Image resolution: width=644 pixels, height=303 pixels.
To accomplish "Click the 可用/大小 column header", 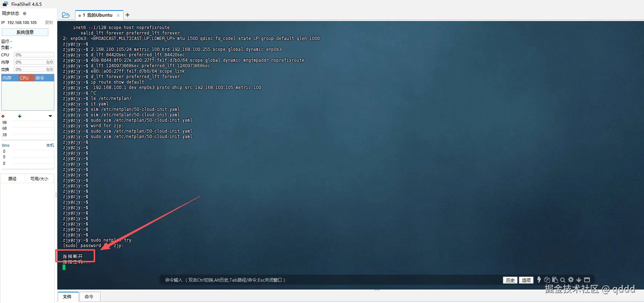I will [x=39, y=179].
